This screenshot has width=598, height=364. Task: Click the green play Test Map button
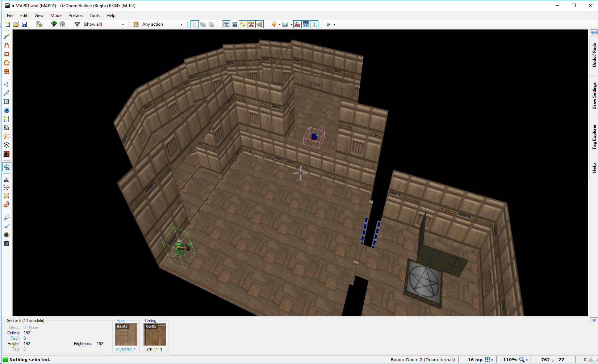tap(329, 24)
